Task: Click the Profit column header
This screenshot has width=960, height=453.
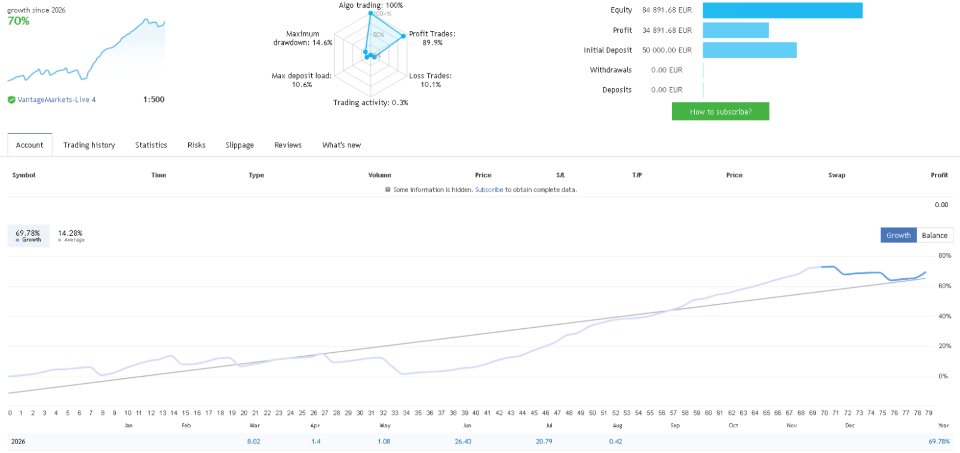Action: pyautogui.click(x=939, y=175)
